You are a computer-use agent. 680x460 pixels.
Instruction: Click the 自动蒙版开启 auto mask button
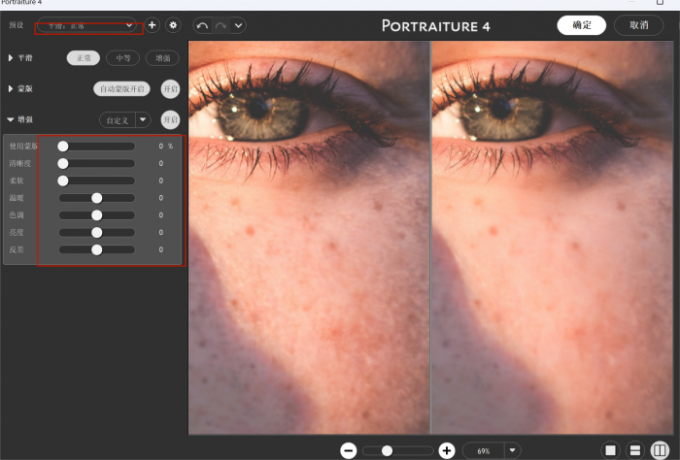point(122,89)
